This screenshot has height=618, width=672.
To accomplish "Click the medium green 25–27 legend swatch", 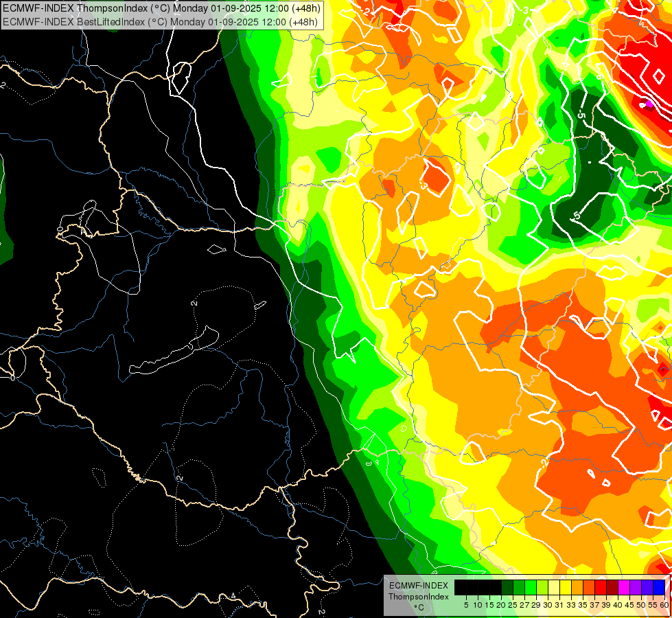I will pos(519,587).
